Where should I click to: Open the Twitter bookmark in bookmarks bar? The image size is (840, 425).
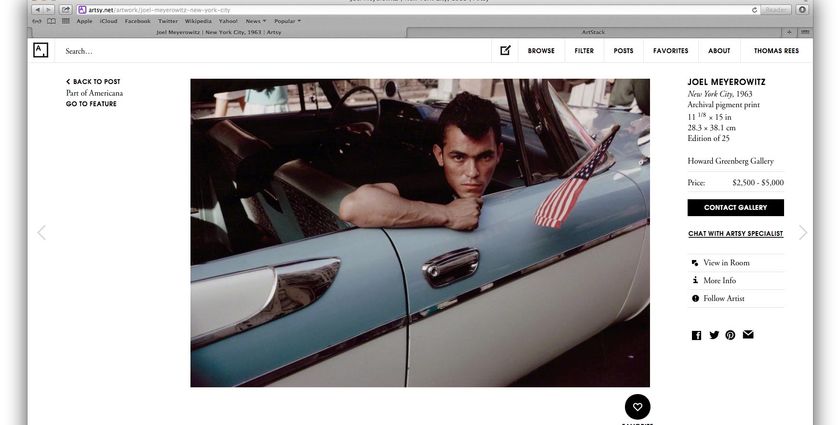click(x=168, y=21)
